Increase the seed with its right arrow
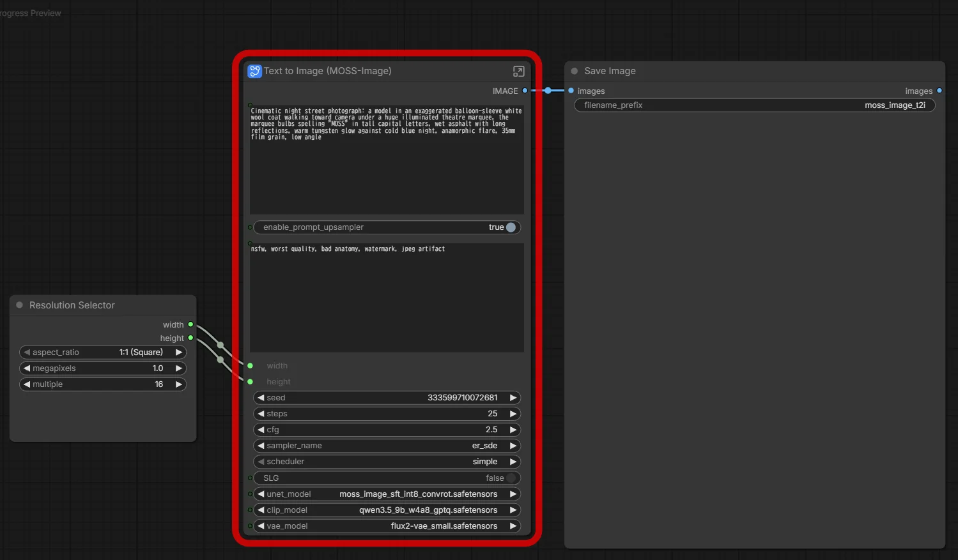 coord(513,398)
